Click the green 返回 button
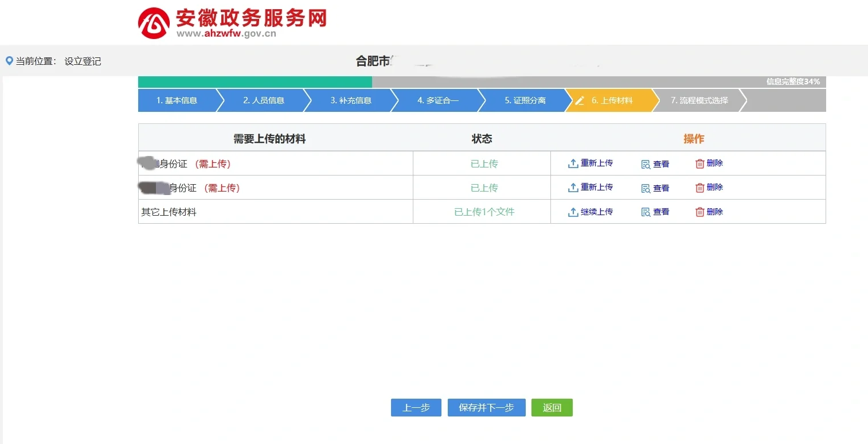The image size is (868, 444). pos(552,408)
